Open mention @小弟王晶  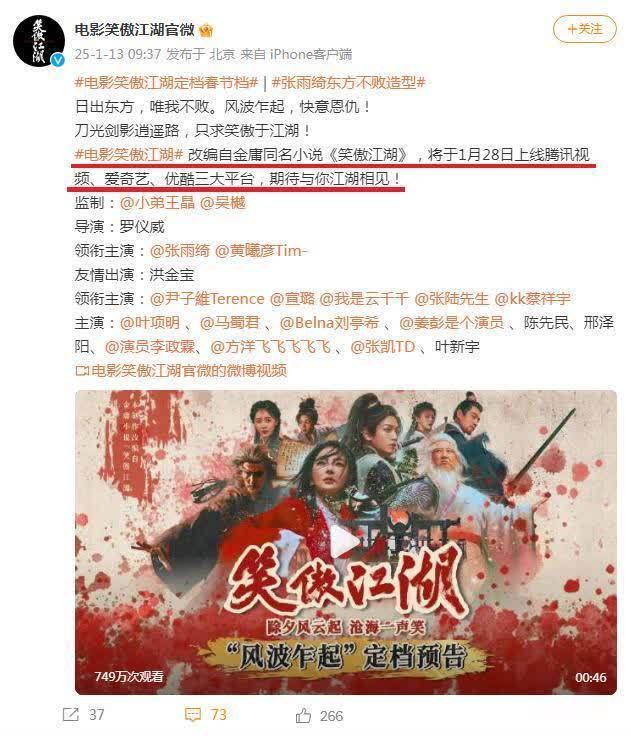coord(157,203)
